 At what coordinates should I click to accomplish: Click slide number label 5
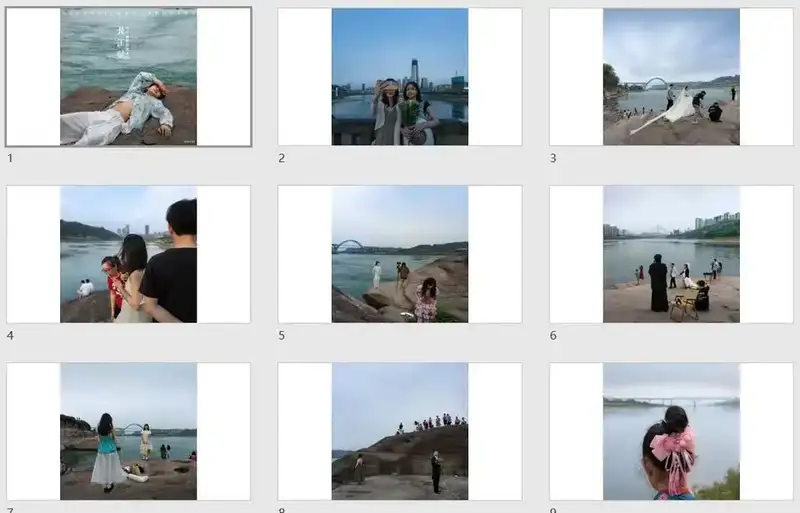pos(281,336)
